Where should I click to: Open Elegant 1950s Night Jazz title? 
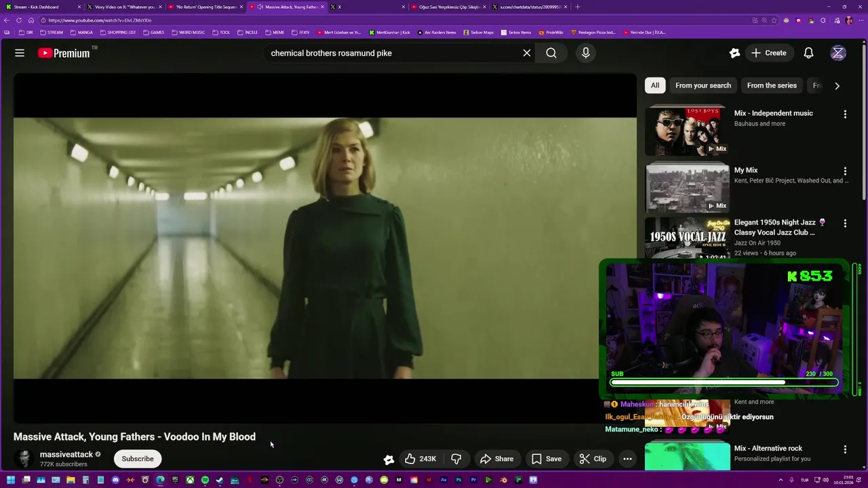click(779, 227)
